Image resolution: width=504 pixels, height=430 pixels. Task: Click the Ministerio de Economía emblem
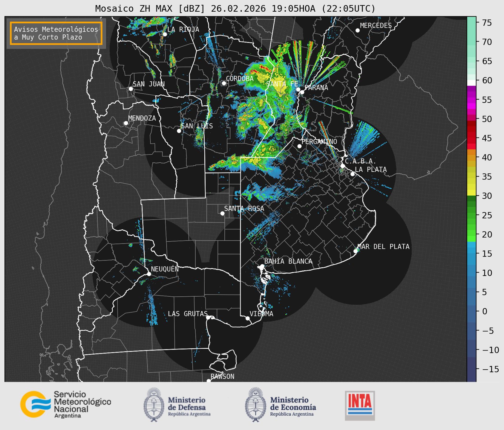pos(255,405)
